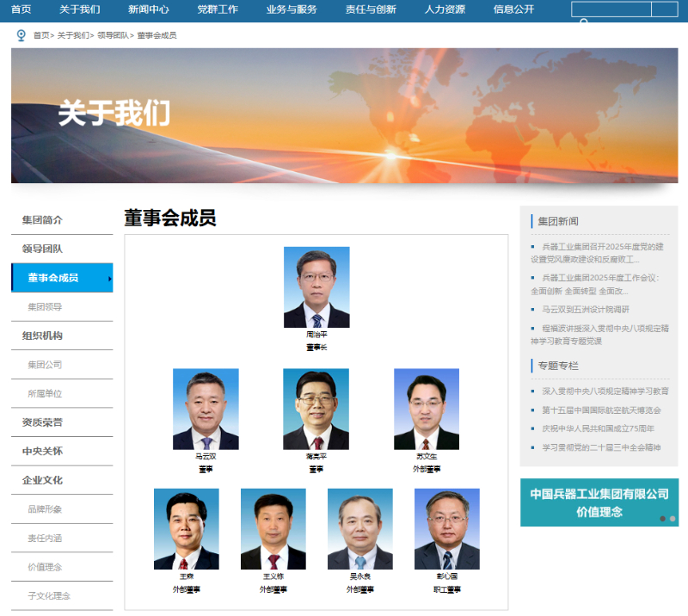688x616 pixels.
Task: Open the portrait photo captioned 周治平
Action: coord(316,287)
